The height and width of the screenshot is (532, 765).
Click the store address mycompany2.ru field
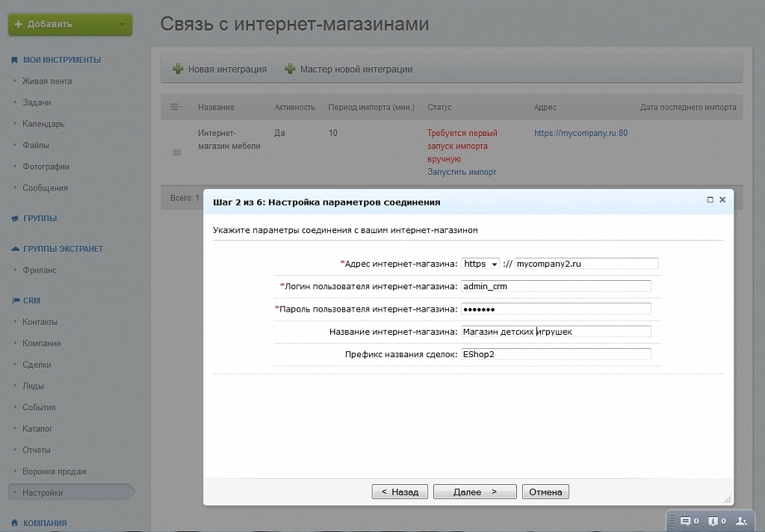tap(586, 264)
